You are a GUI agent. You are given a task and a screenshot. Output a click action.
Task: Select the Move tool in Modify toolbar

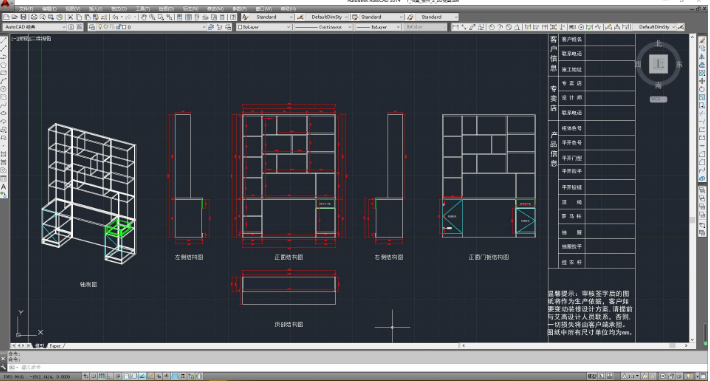click(702, 81)
